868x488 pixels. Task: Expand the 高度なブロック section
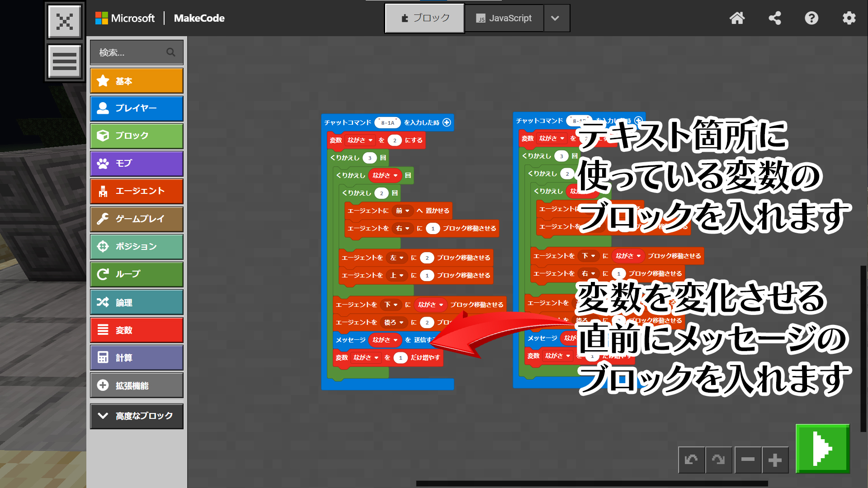click(137, 416)
